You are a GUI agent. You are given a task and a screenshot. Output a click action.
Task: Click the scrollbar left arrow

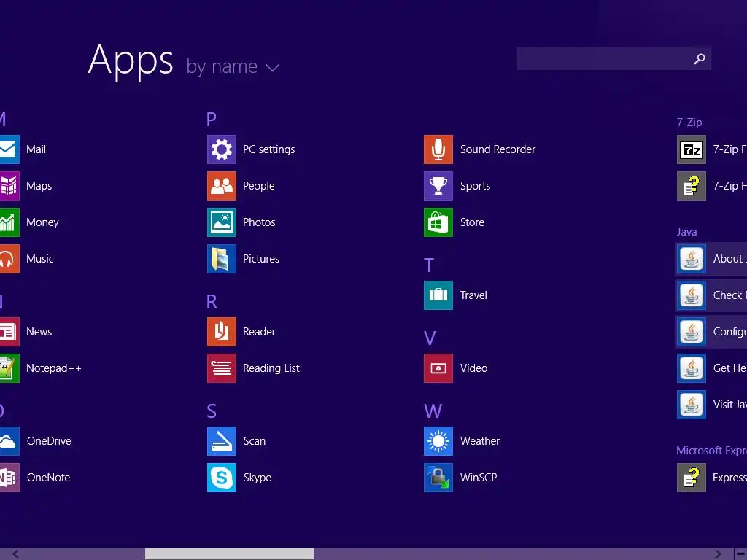16,554
